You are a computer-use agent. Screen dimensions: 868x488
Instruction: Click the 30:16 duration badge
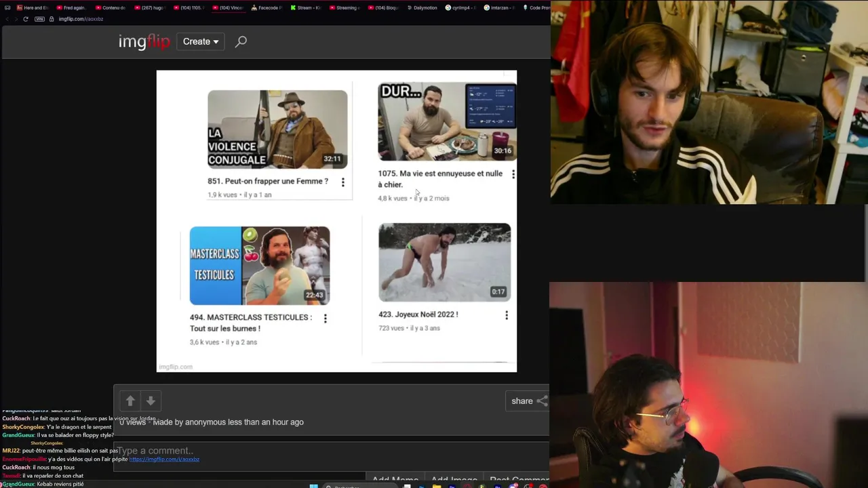click(502, 151)
